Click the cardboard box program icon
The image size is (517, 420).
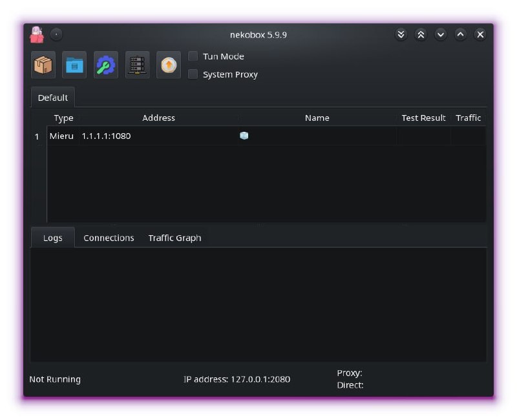(43, 65)
